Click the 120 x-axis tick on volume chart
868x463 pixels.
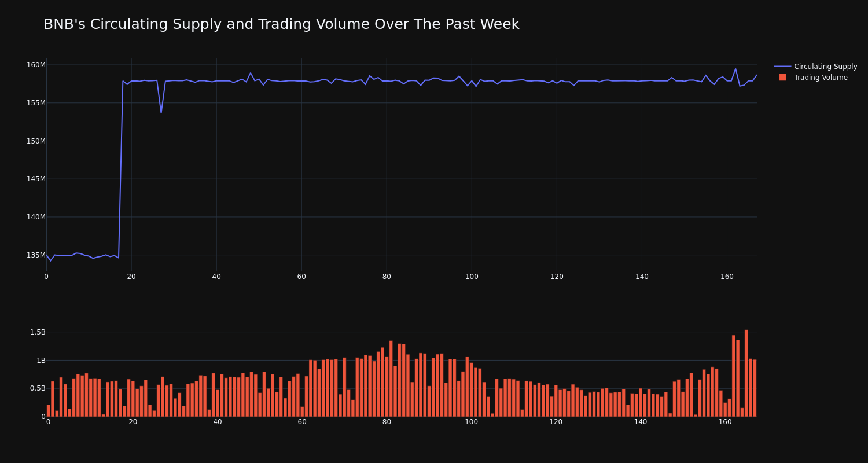click(556, 422)
